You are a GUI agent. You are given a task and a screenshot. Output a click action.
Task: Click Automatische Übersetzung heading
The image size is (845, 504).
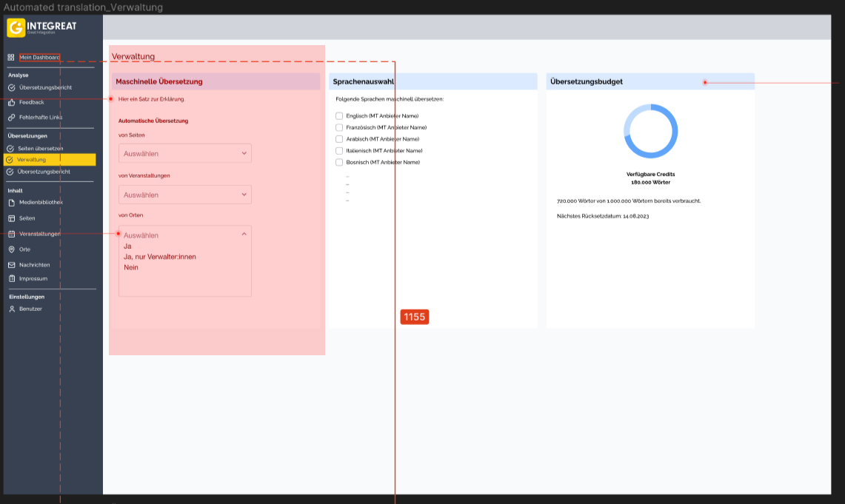153,121
